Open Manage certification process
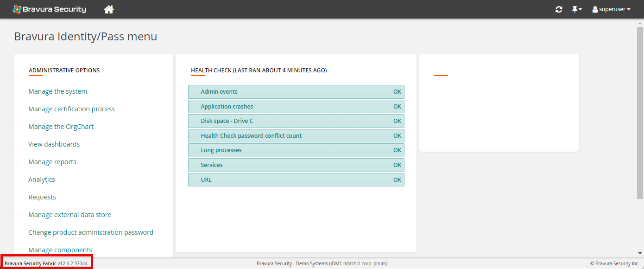The image size is (644, 269). tap(71, 109)
